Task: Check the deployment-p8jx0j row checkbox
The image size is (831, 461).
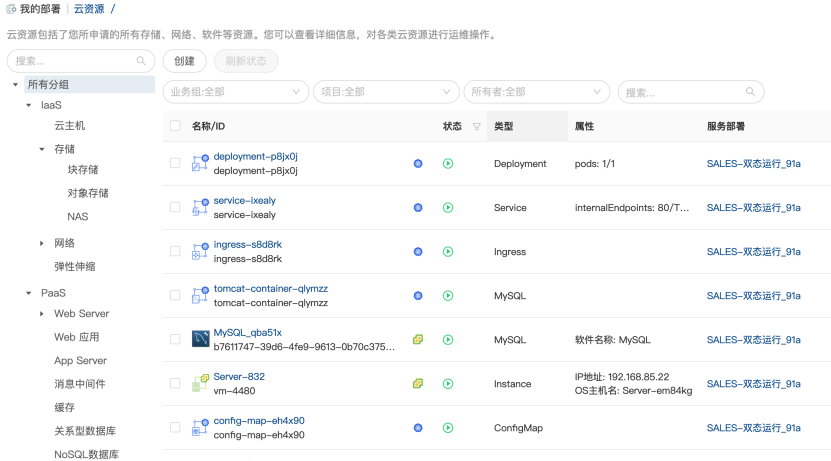Action: click(x=175, y=163)
